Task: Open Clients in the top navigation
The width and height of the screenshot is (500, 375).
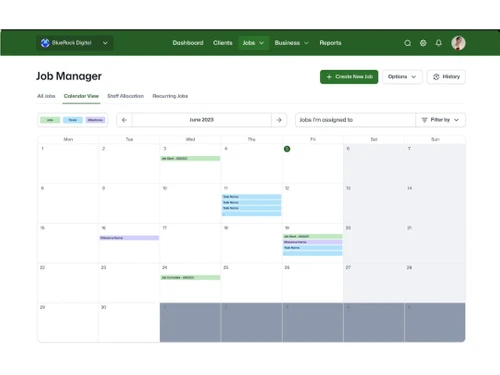Action: coord(223,43)
